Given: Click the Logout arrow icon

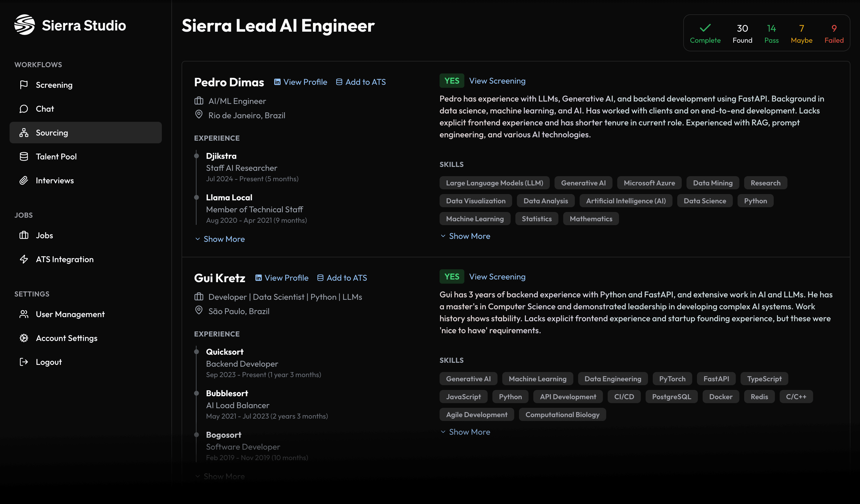Looking at the screenshot, I should pos(24,362).
